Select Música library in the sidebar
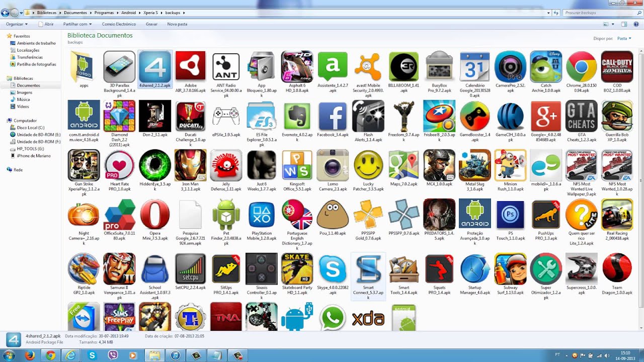Viewport: 644px width, 362px height. (x=23, y=100)
